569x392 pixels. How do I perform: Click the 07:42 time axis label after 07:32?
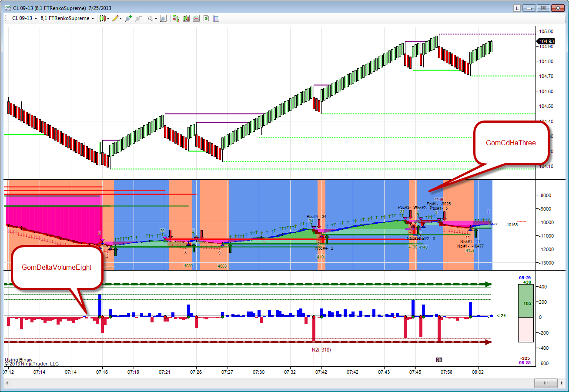pos(321,372)
